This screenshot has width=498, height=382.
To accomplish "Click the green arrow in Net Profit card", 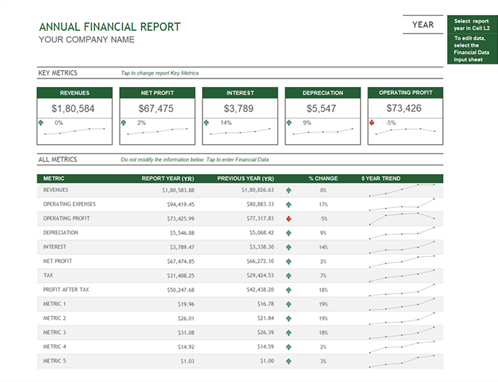I will click(x=124, y=123).
